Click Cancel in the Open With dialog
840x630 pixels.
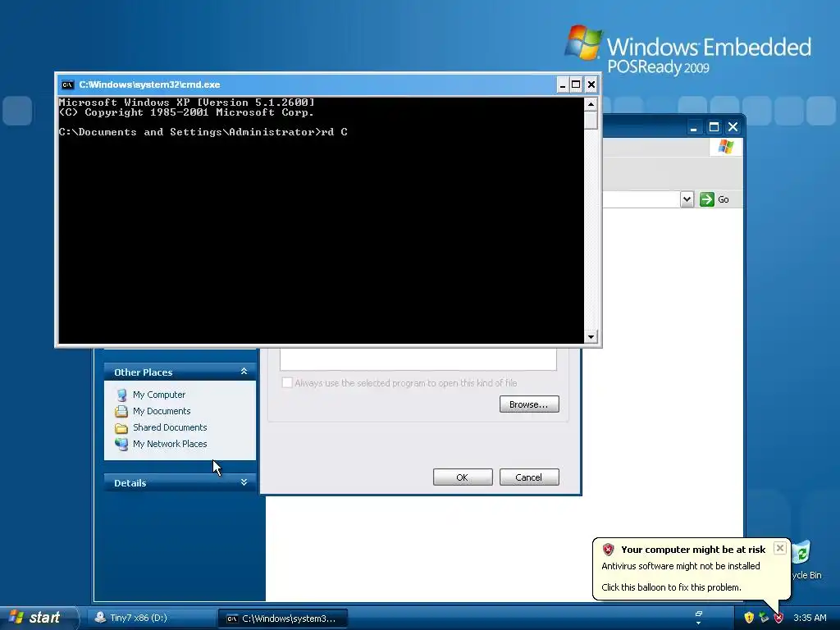coord(529,477)
